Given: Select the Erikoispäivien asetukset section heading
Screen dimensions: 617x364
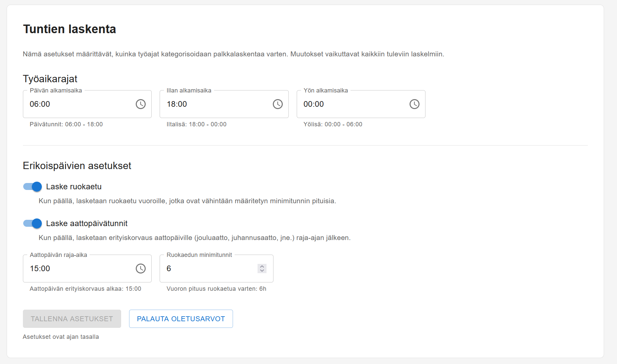Looking at the screenshot, I should point(77,166).
